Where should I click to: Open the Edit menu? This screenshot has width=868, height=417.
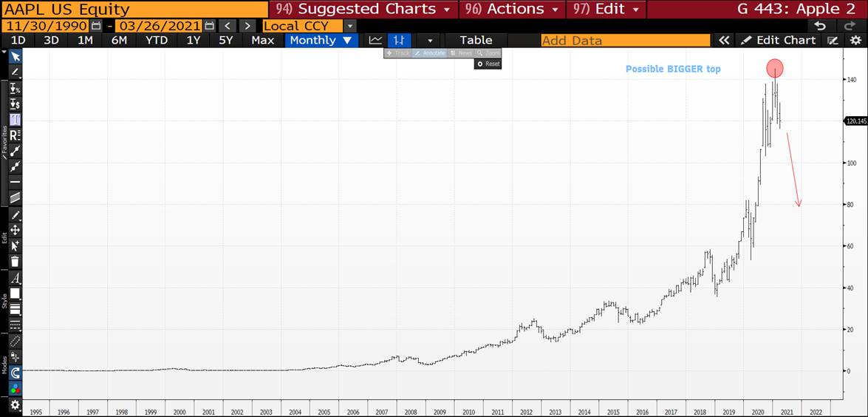(x=606, y=9)
